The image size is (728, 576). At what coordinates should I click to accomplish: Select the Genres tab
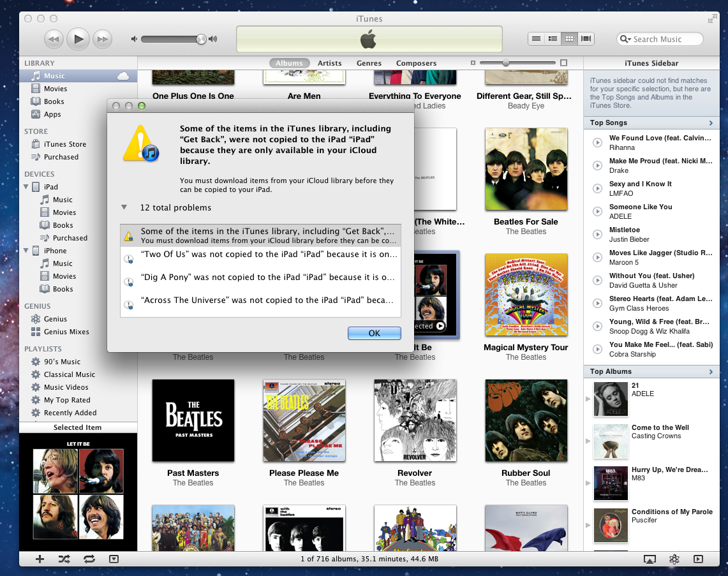369,63
